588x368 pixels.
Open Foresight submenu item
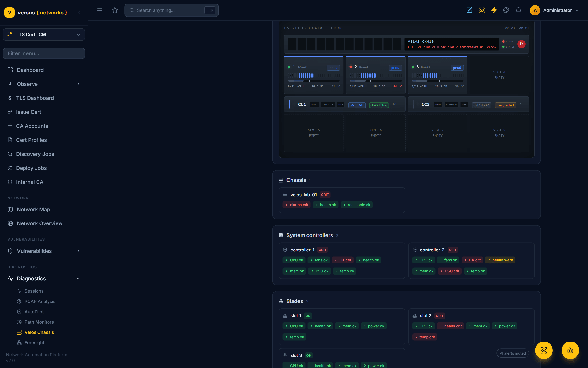34,343
